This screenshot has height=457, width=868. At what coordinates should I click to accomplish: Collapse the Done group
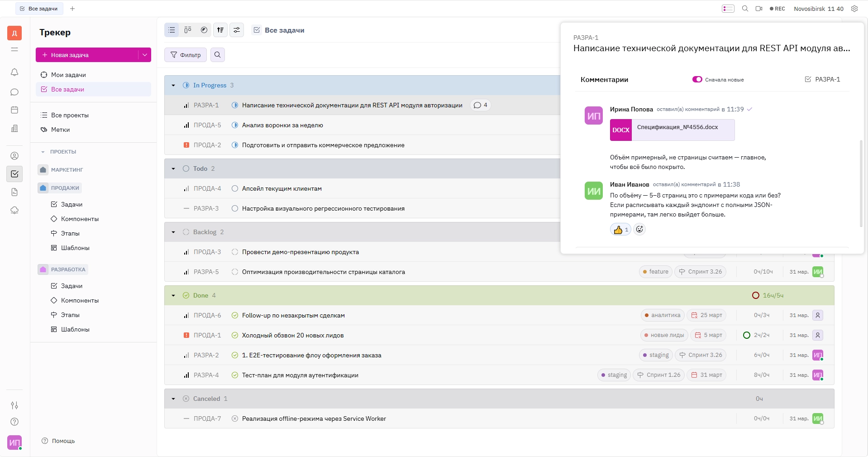coord(173,295)
